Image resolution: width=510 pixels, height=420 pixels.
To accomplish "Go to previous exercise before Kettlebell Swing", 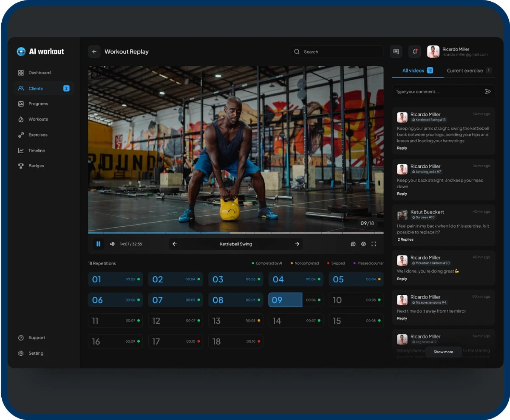I will [x=175, y=244].
